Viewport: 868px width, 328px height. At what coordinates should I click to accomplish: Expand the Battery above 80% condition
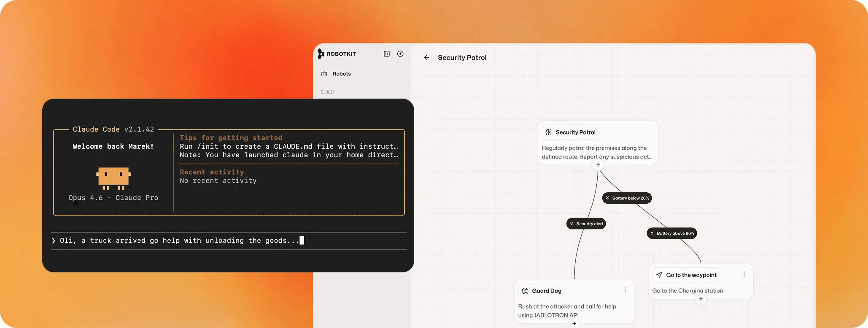[x=671, y=233]
